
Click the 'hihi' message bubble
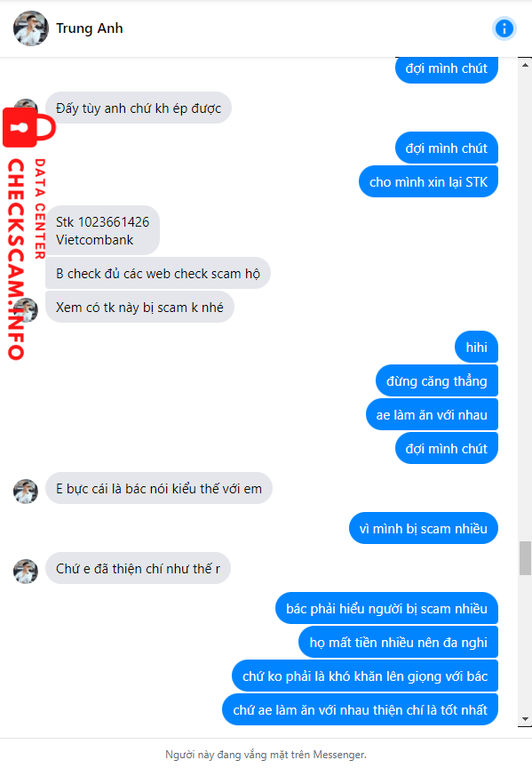(x=476, y=348)
